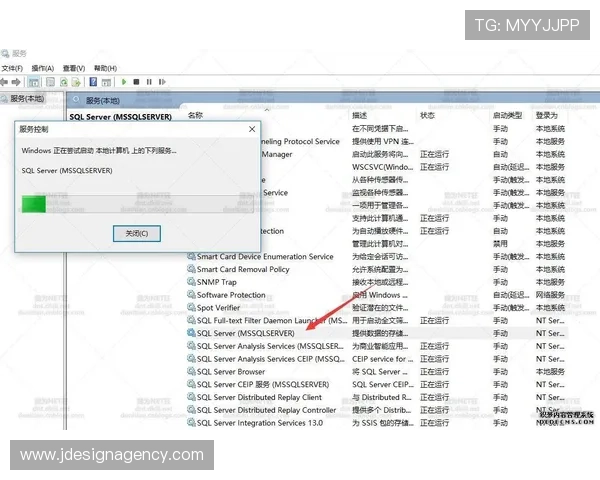Select the SNMP Trap service name
The image size is (600, 480).
[217, 282]
